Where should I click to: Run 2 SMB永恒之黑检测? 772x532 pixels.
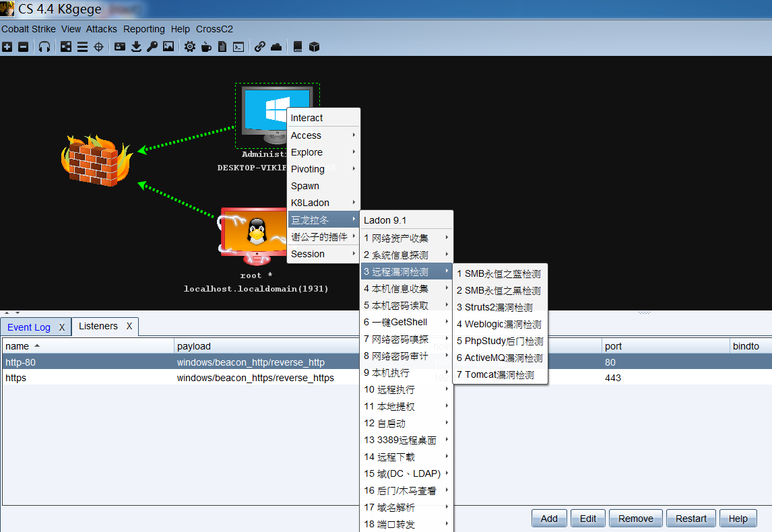pos(500,290)
